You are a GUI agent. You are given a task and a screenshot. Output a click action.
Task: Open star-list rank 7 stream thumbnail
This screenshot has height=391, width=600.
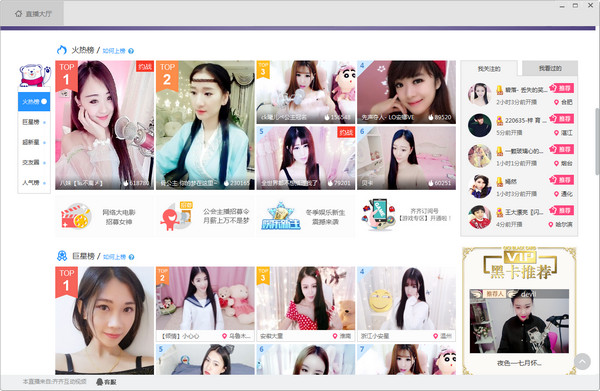pyautogui.click(x=406, y=359)
